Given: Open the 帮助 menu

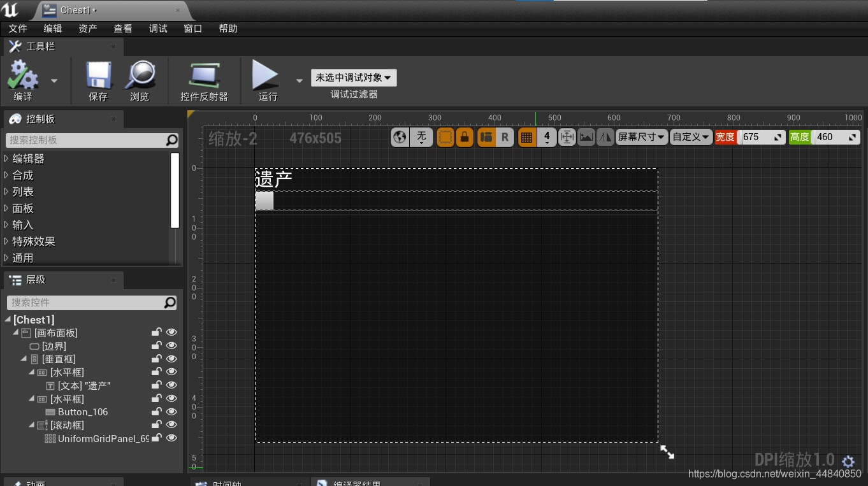Looking at the screenshot, I should point(228,29).
